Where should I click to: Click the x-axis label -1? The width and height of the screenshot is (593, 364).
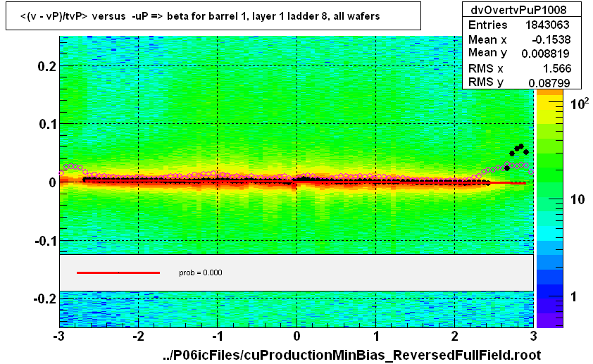point(217,336)
